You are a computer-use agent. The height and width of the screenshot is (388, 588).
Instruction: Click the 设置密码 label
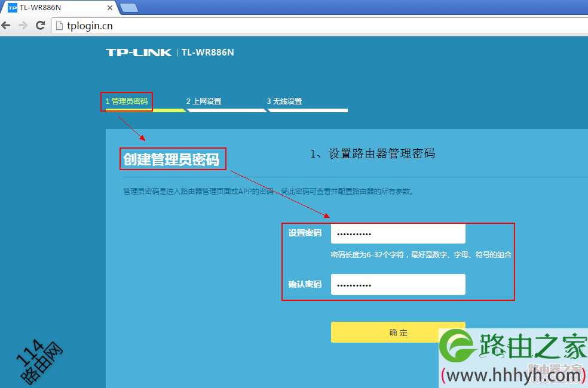pos(305,233)
